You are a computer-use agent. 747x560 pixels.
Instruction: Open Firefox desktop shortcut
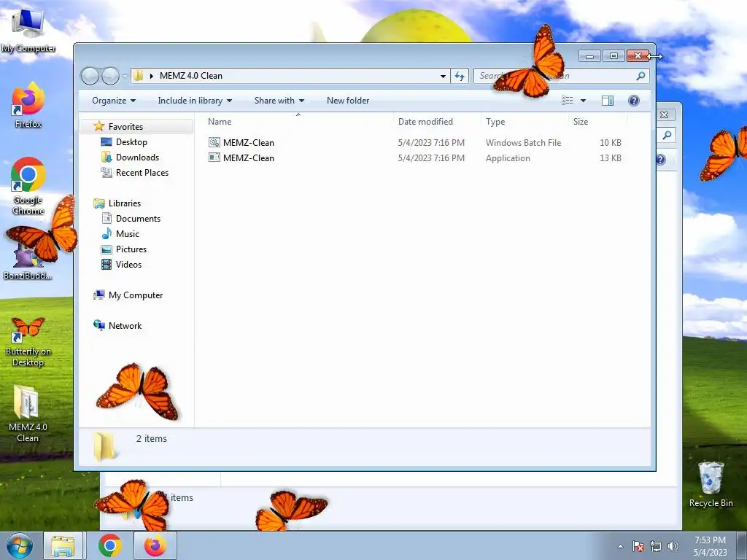(28, 105)
